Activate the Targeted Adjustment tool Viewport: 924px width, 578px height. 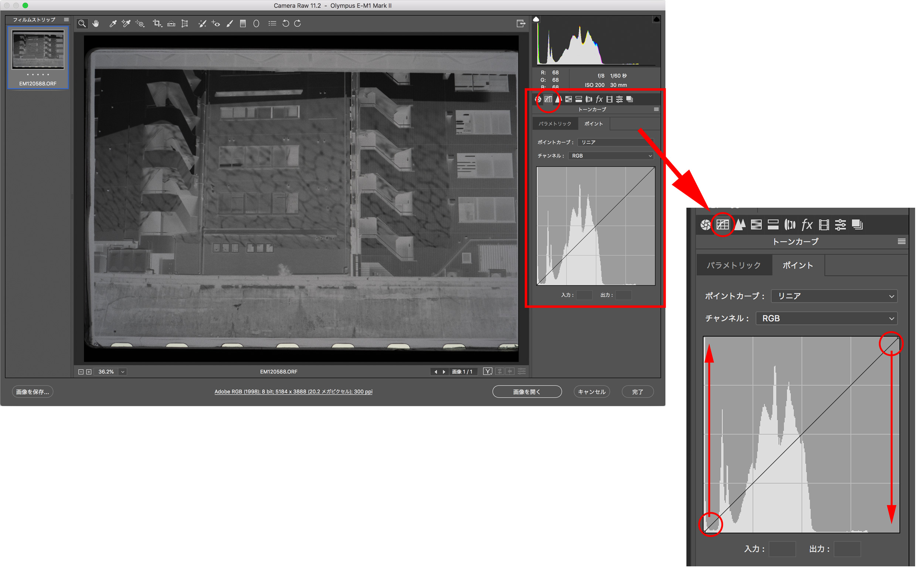pos(140,24)
